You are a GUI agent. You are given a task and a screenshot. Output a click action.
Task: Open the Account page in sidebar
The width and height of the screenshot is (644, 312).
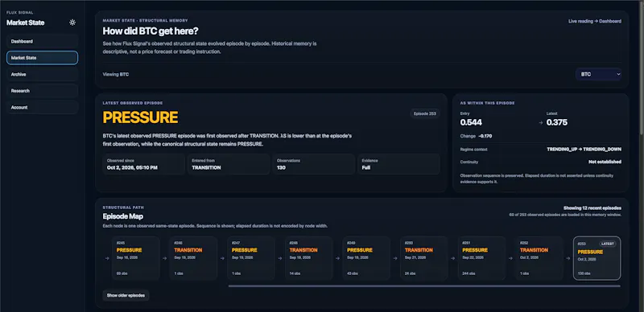pyautogui.click(x=42, y=107)
